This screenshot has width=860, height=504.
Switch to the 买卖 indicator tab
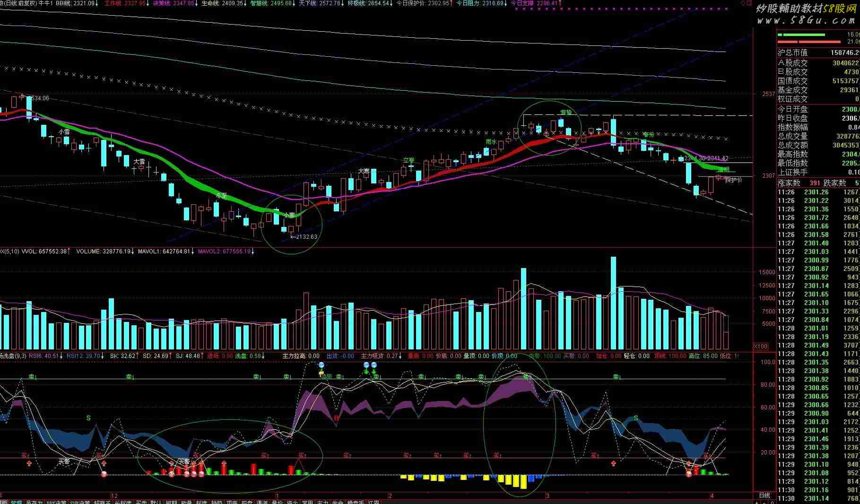point(141,502)
